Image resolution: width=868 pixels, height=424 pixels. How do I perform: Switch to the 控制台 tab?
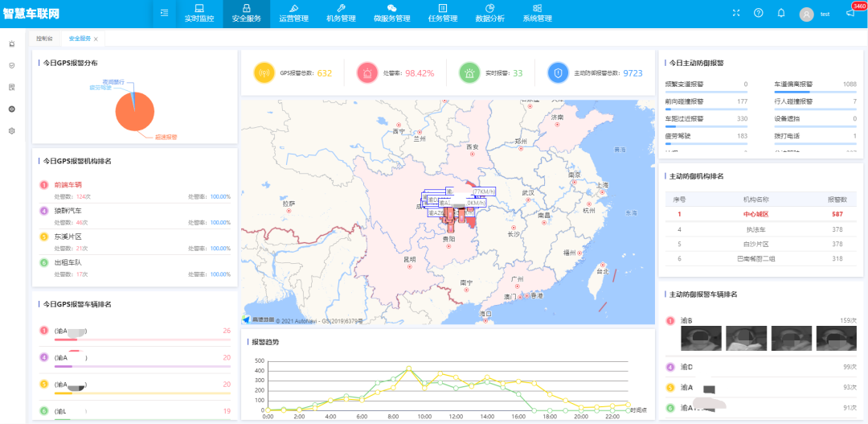tap(45, 39)
